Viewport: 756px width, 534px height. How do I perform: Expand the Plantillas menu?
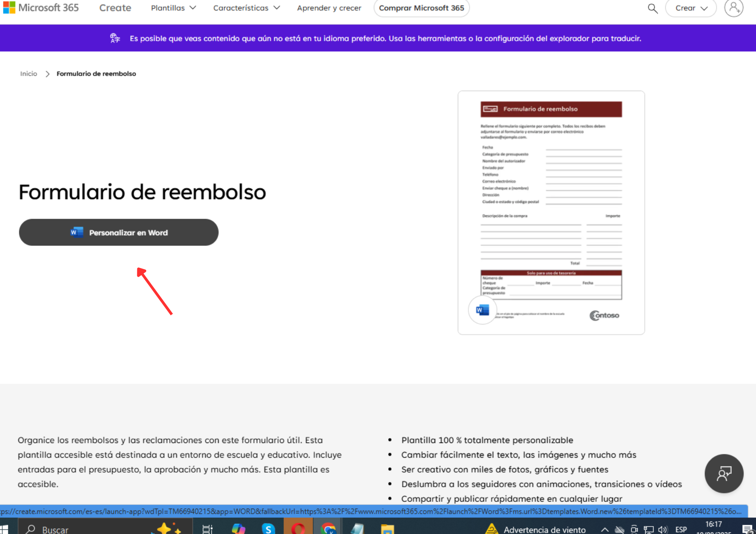174,8
